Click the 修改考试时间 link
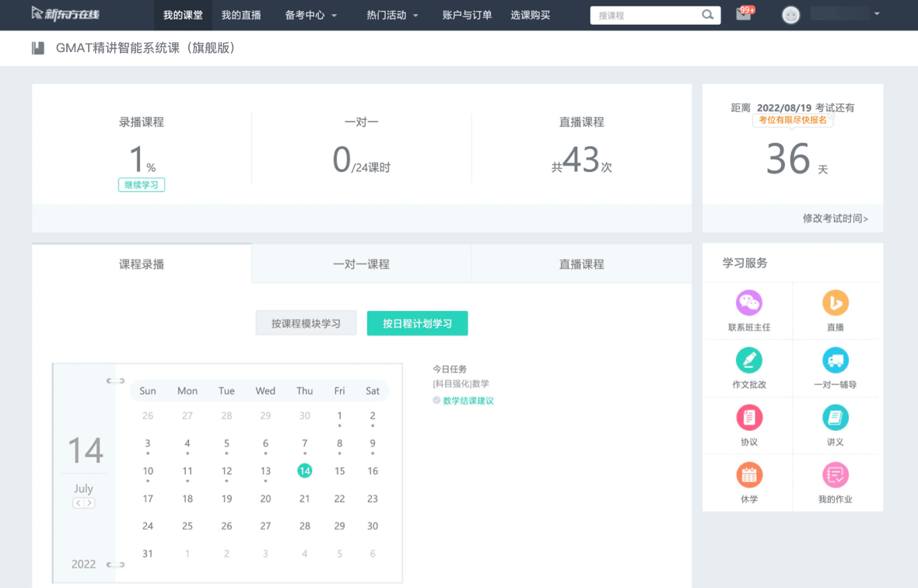This screenshot has height=588, width=918. click(835, 219)
